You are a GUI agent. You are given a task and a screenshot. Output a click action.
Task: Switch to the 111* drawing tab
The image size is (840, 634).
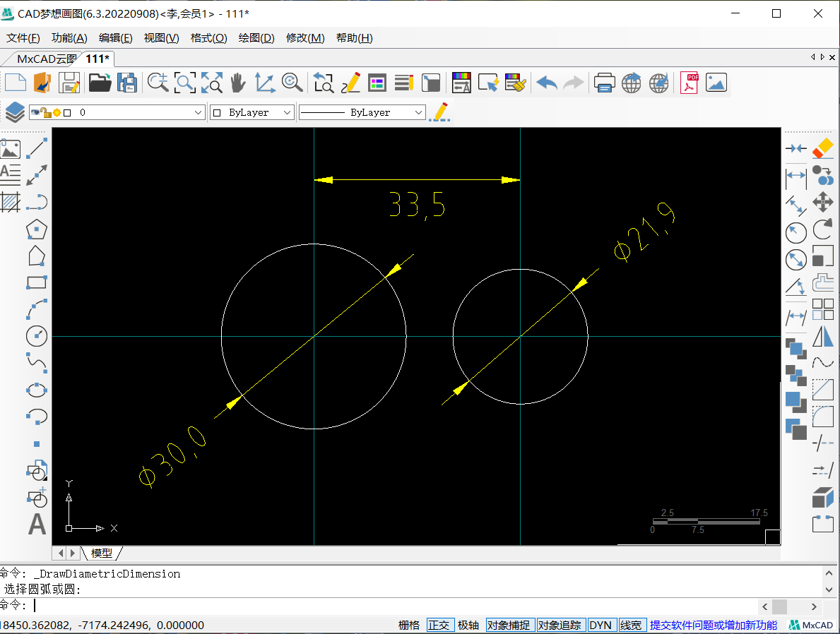[x=97, y=59]
